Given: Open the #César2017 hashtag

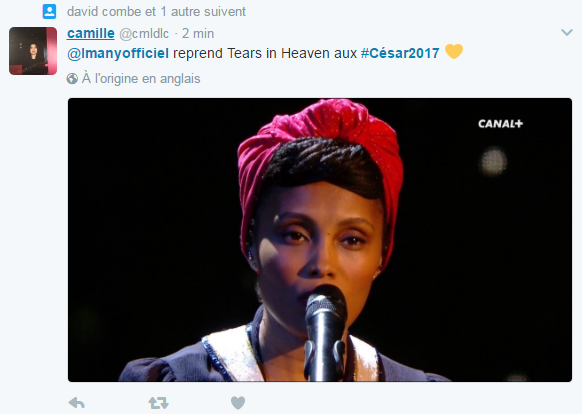Looking at the screenshot, I should (x=400, y=53).
